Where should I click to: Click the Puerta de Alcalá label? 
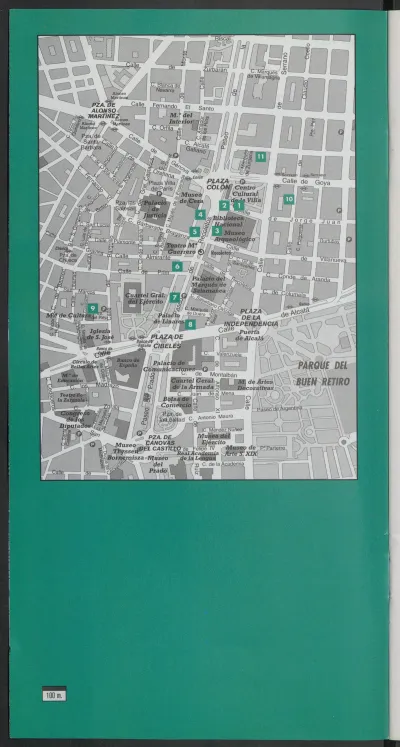[249, 335]
